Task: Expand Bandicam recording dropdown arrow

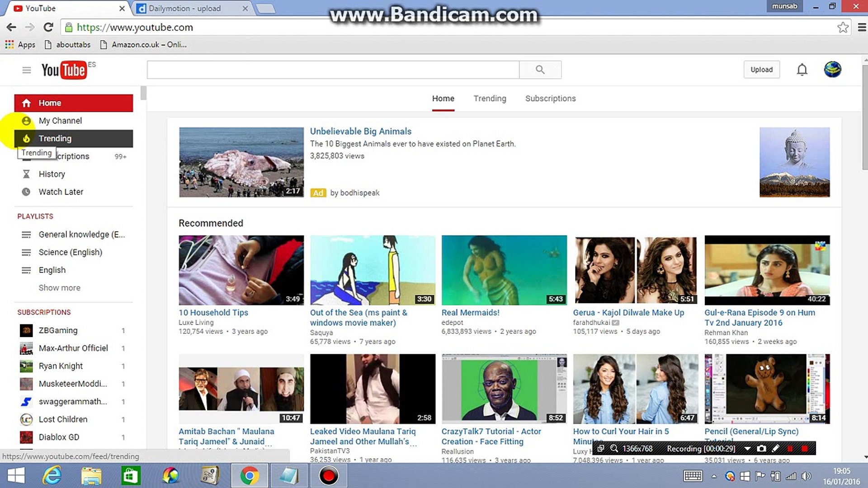Action: click(x=747, y=449)
